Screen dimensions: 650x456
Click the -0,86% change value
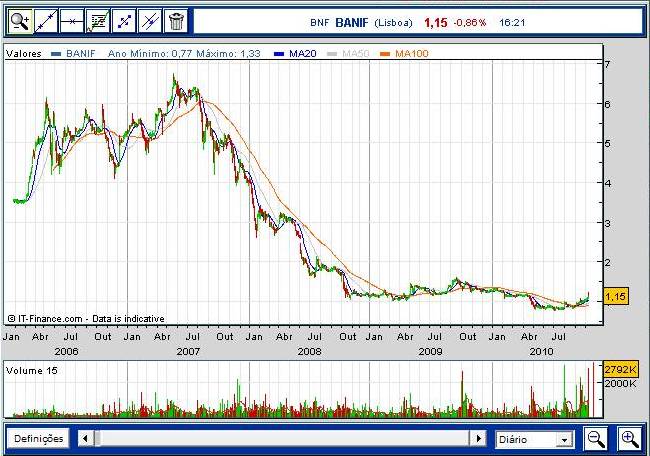coord(470,23)
